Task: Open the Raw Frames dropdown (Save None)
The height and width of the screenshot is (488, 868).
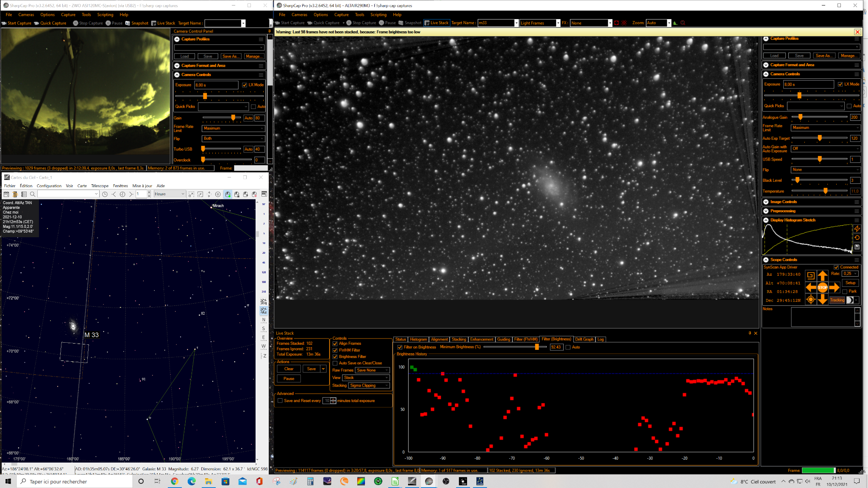Action: click(372, 370)
